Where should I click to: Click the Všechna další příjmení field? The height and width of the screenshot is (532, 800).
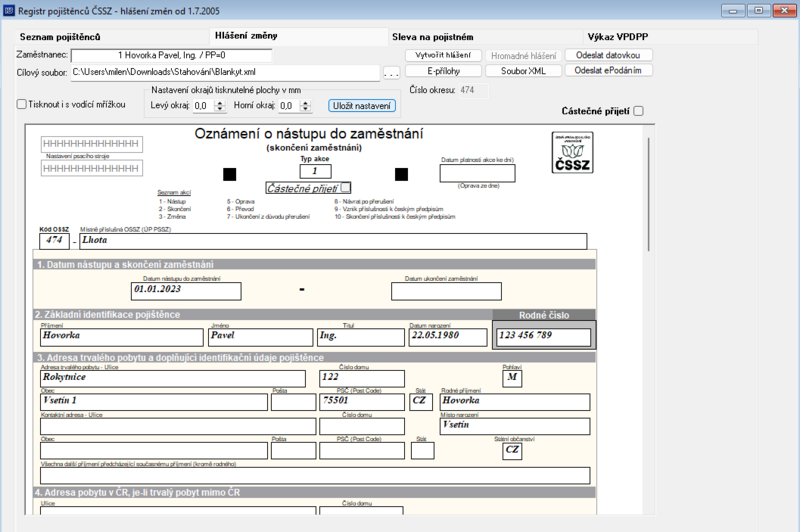coord(315,475)
